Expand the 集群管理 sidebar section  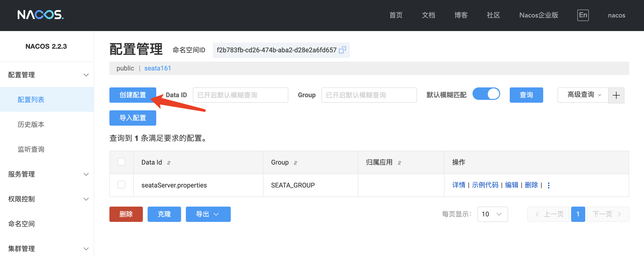pos(47,248)
